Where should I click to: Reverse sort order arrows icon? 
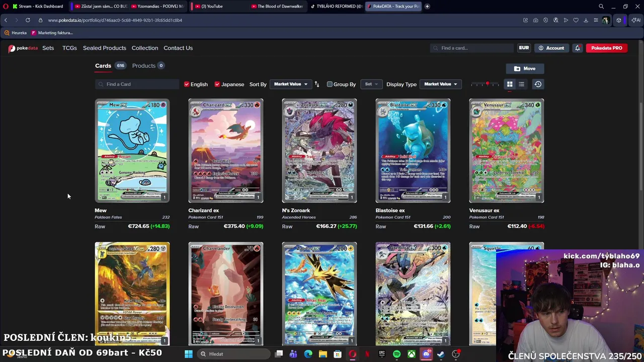tap(317, 84)
